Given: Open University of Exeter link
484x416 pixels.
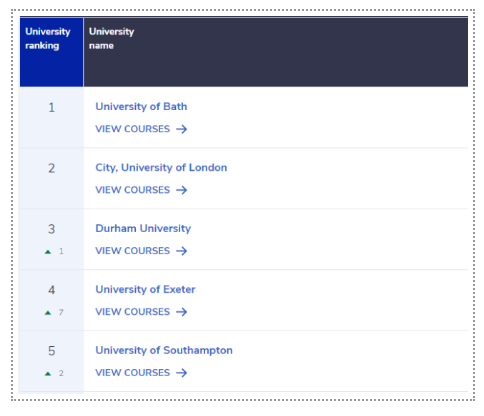Looking at the screenshot, I should 145,289.
